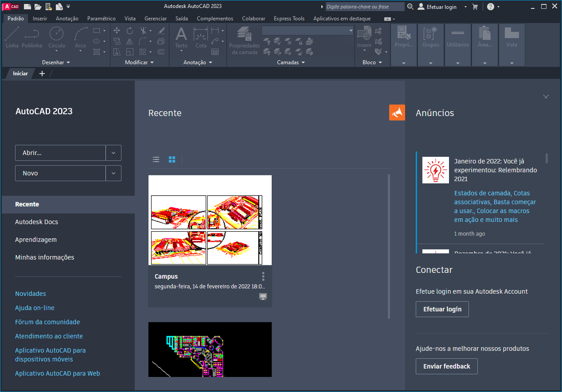Open the Campus card three-dot menu

click(x=263, y=276)
